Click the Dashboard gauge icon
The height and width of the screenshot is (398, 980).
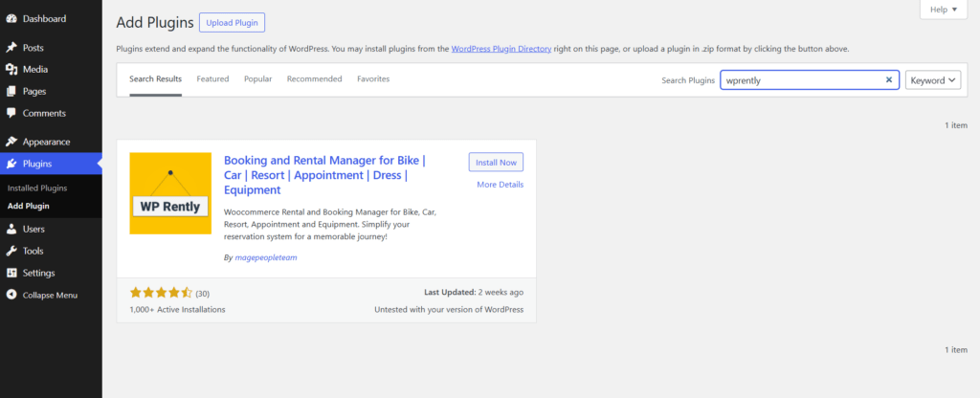tap(11, 19)
